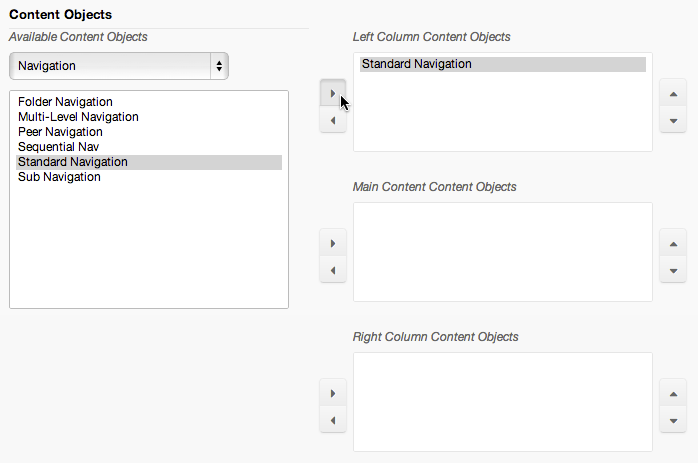The image size is (698, 463).
Task: Move Right Column item down
Action: coord(673,420)
